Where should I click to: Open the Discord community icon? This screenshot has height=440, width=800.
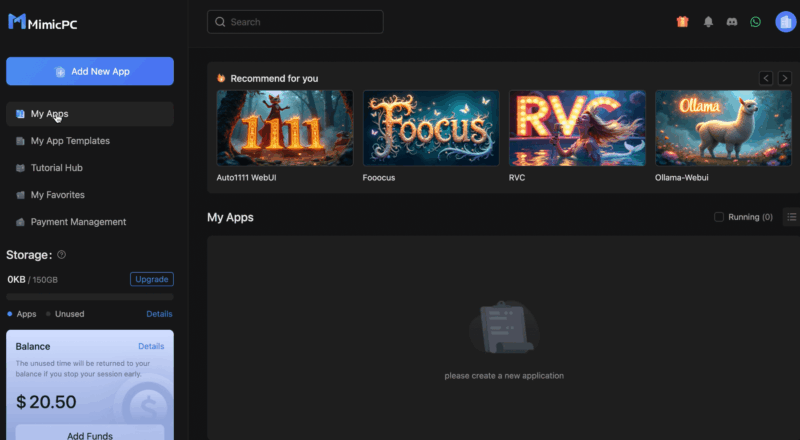click(x=732, y=21)
